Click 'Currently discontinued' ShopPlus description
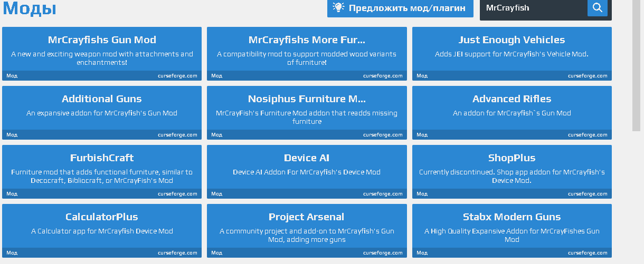This screenshot has height=264, width=644. pos(512,176)
